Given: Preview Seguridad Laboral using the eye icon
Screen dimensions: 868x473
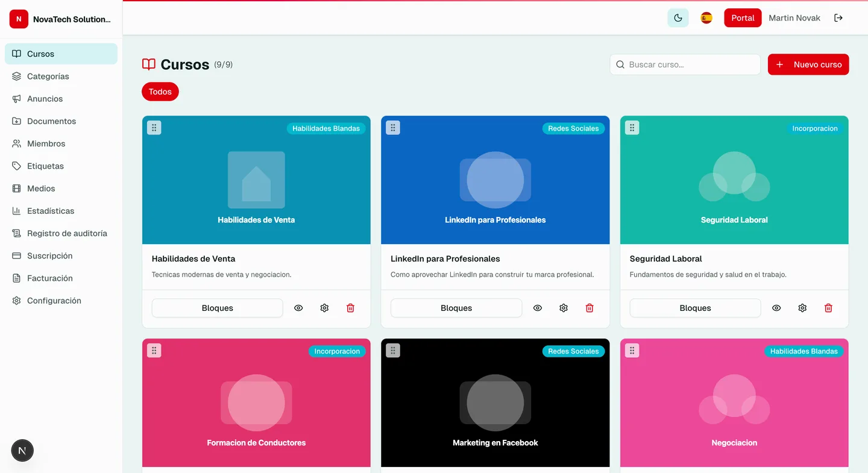Looking at the screenshot, I should click(776, 307).
